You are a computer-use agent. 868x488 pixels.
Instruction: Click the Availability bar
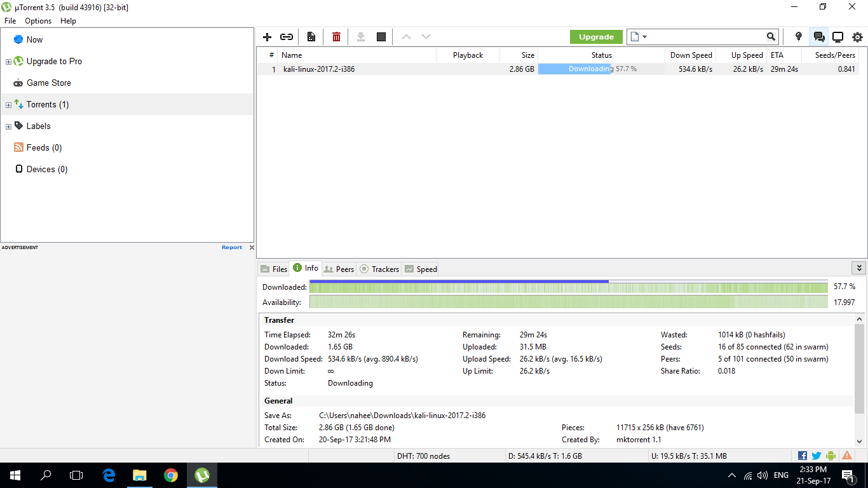tap(569, 302)
